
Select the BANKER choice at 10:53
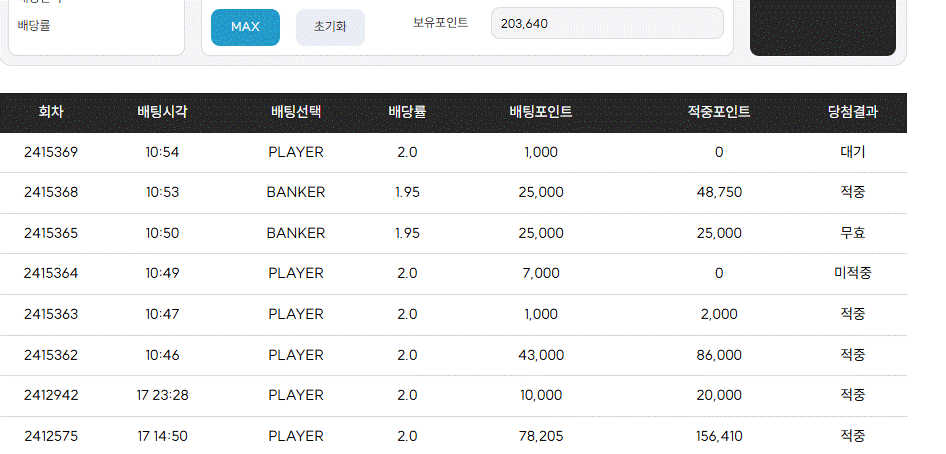[296, 192]
